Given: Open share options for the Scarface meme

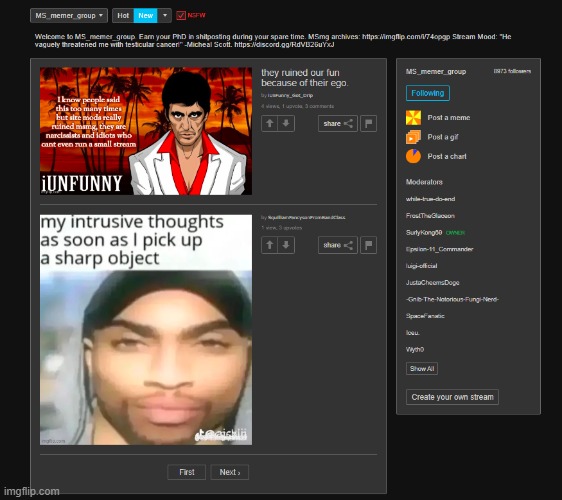Looking at the screenshot, I should [338, 124].
